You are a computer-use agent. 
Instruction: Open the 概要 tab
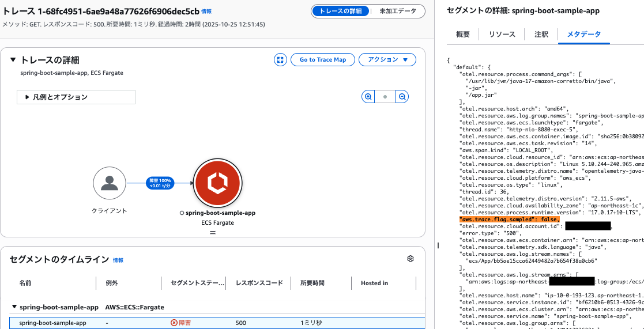pos(463,35)
